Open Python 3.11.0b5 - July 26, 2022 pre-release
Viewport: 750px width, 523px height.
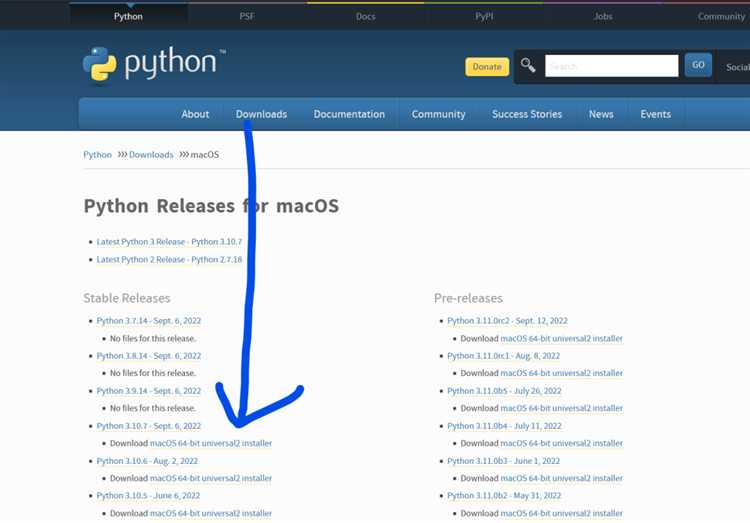pos(505,391)
